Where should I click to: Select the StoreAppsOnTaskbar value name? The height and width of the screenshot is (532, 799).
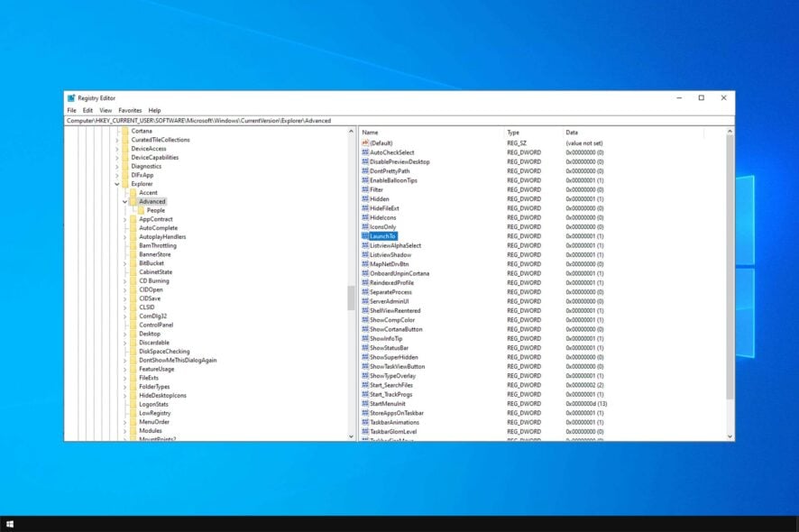click(397, 413)
